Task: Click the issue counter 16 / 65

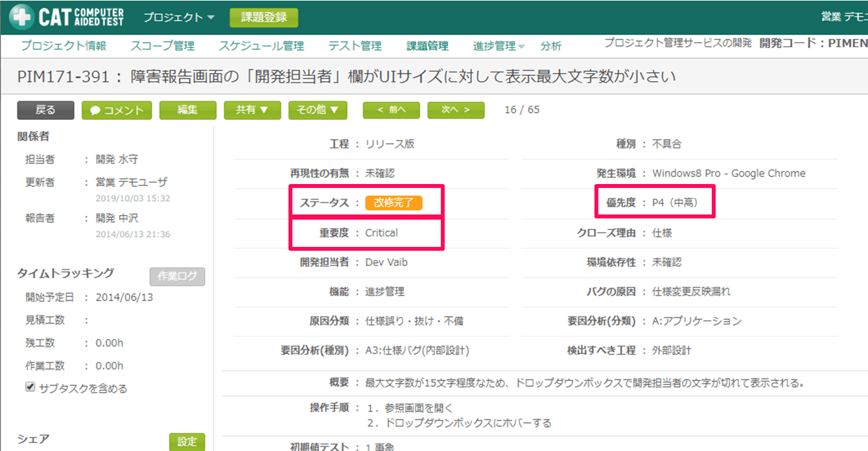Action: 522,110
